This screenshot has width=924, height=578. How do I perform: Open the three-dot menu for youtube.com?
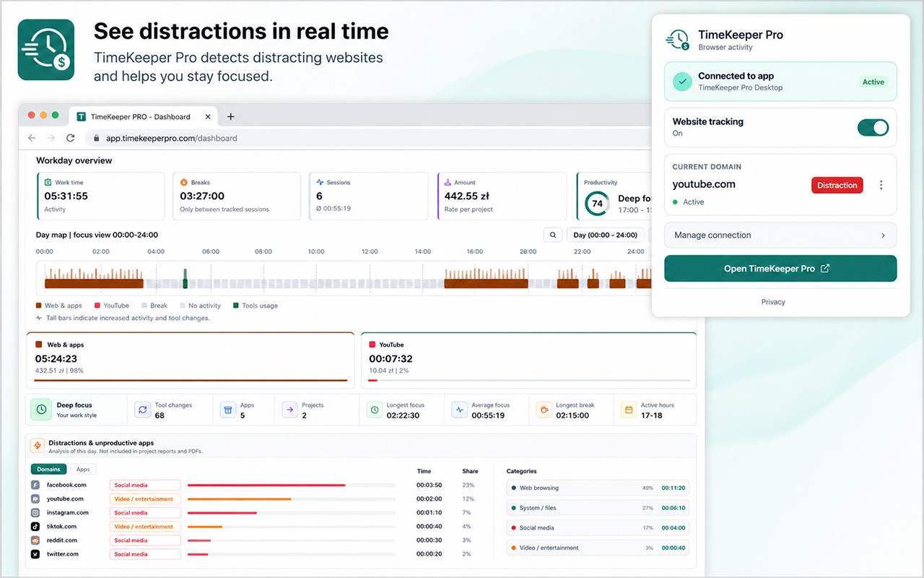pos(881,185)
